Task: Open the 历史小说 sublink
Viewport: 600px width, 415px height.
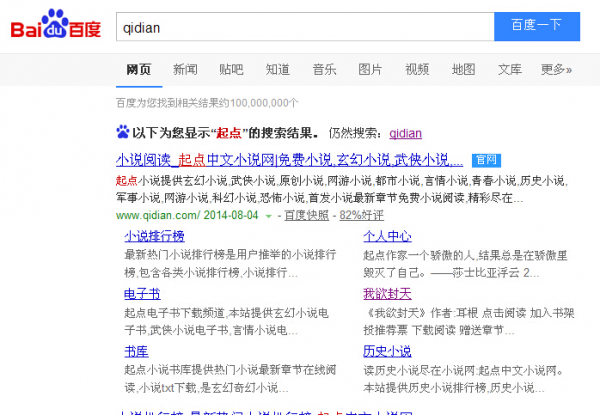Action: (387, 351)
